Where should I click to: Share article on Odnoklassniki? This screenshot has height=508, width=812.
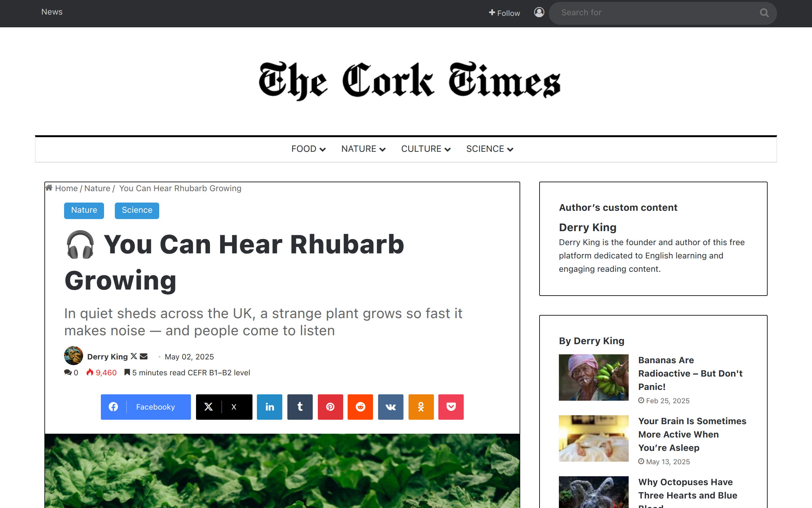click(421, 407)
